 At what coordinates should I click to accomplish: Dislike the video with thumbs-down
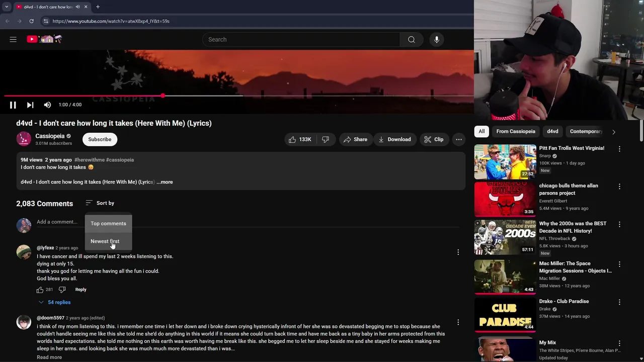coord(326,139)
